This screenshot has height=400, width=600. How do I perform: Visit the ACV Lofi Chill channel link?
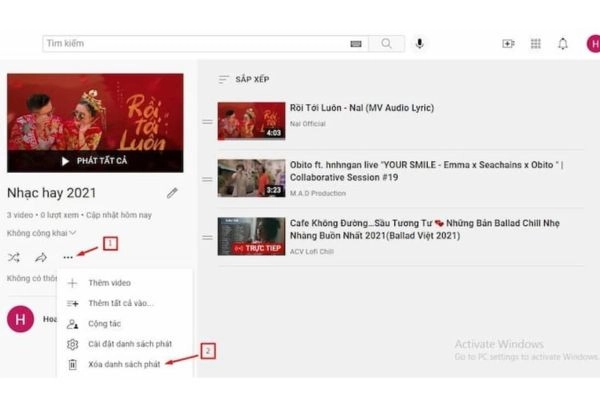click(x=311, y=252)
